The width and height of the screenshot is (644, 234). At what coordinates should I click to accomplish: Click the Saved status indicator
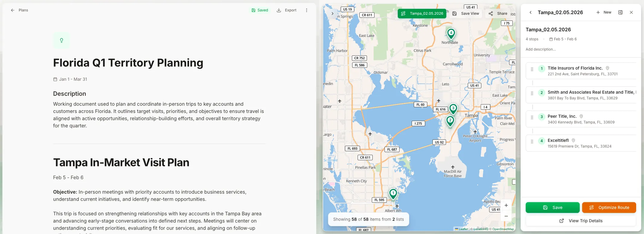pos(260,10)
